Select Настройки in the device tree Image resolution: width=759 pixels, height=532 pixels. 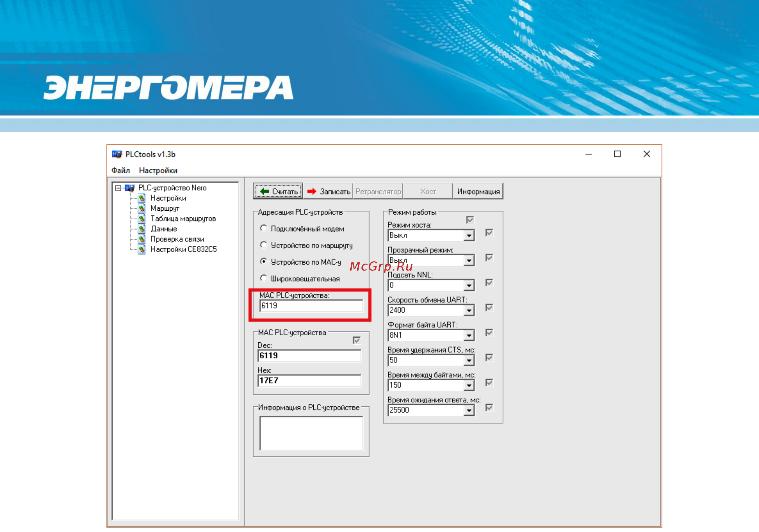(168, 198)
